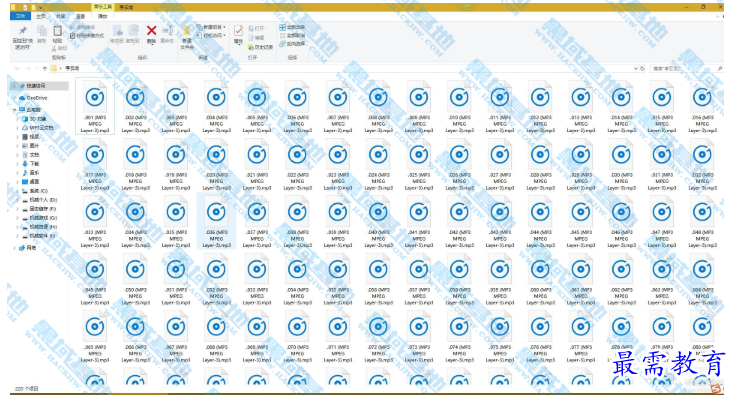Viewport: 734px width, 395px height.
Task: Click Paste Shortcut item in ribbon
Action: tap(87, 36)
